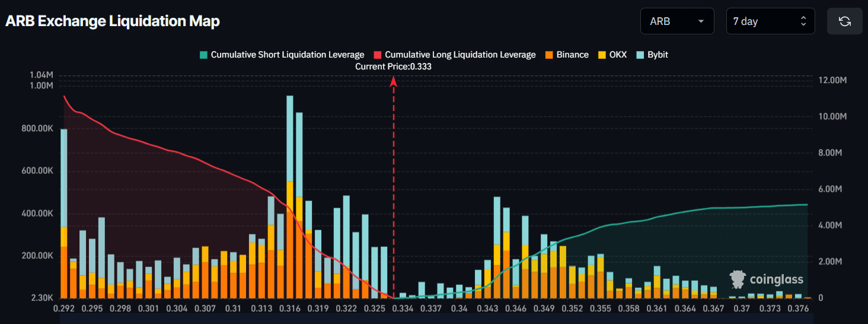Click the 0.316 price axis label
The height and width of the screenshot is (324, 868).
(x=290, y=309)
